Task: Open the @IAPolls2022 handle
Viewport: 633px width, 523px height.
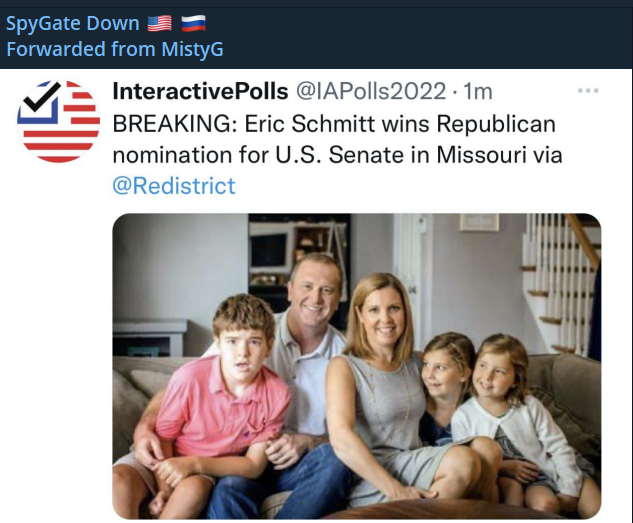Action: click(370, 92)
